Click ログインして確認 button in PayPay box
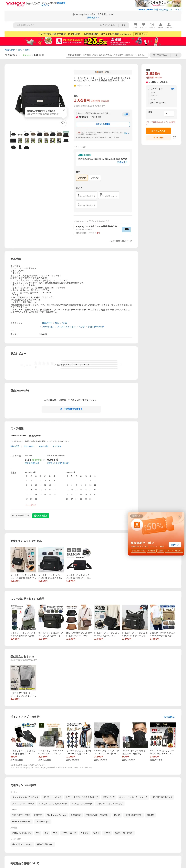Image resolution: width=186 pixels, height=868 pixels. (103, 124)
